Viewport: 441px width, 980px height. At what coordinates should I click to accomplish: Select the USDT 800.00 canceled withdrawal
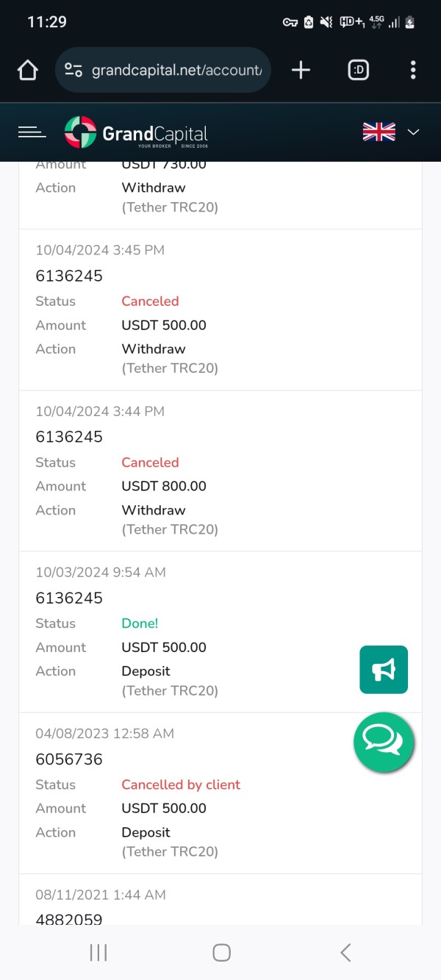click(164, 486)
